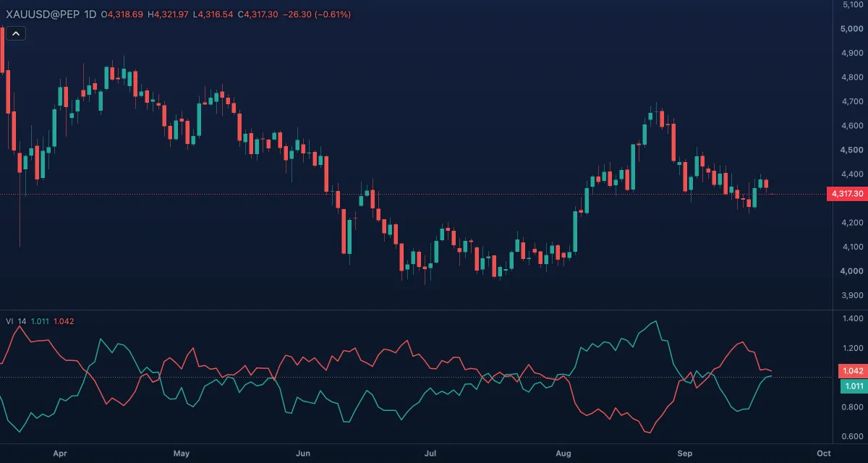868x463 pixels.
Task: Click the red 1.042 tag on indicator axis
Action: coord(852,370)
